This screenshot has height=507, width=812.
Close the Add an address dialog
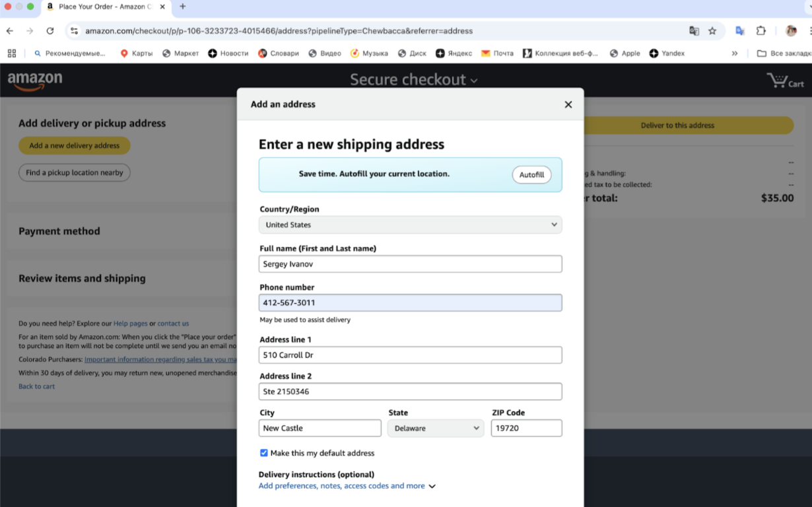[x=568, y=104]
